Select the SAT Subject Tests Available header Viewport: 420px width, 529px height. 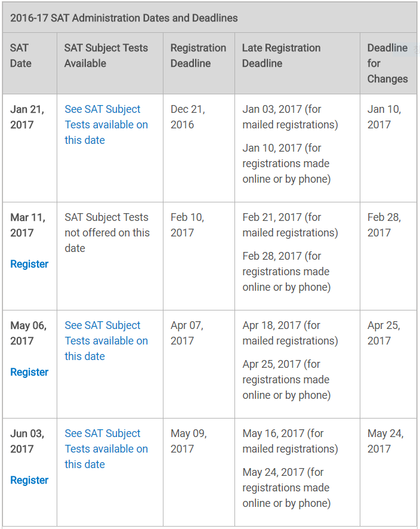pyautogui.click(x=106, y=56)
